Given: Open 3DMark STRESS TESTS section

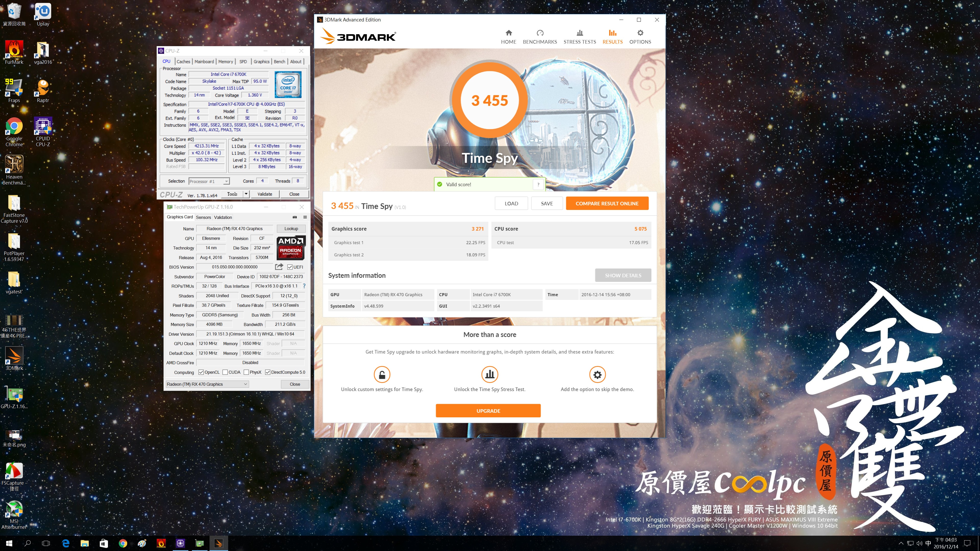Looking at the screenshot, I should coord(580,37).
